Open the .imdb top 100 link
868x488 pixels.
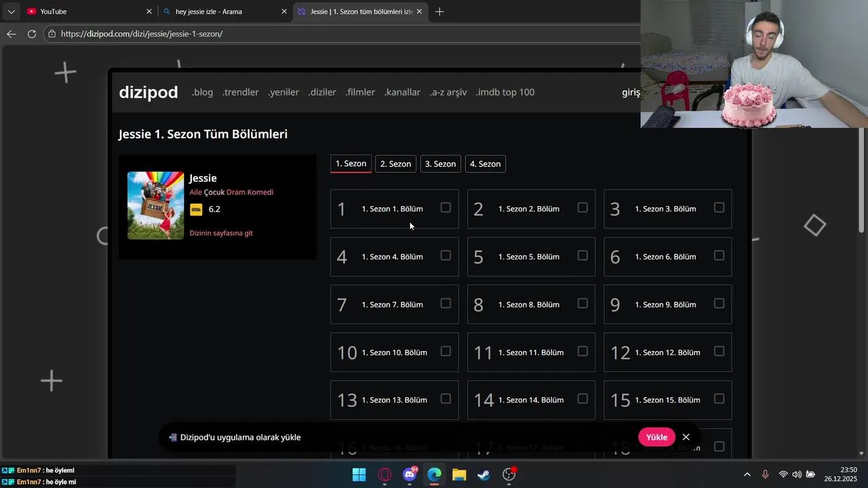(x=505, y=92)
